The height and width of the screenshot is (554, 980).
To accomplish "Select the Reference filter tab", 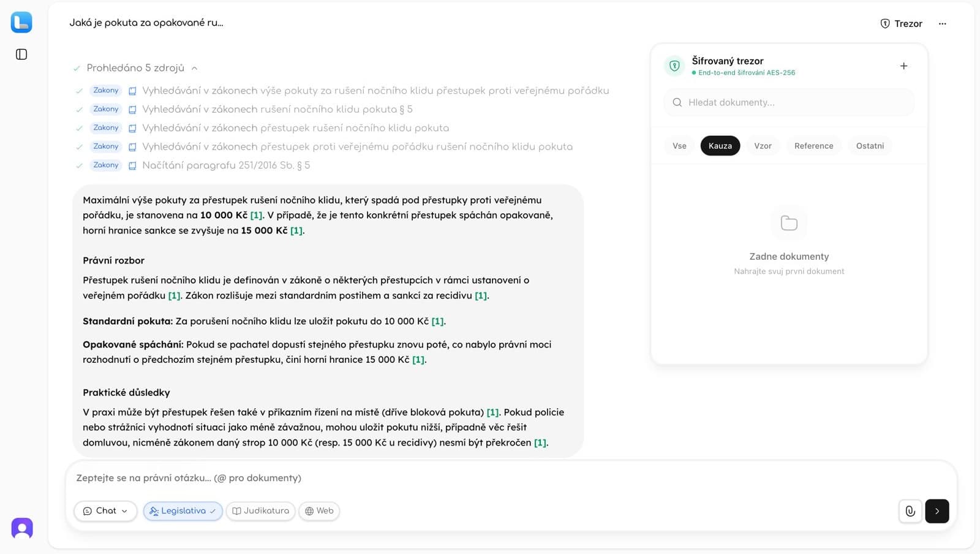I will pos(813,146).
